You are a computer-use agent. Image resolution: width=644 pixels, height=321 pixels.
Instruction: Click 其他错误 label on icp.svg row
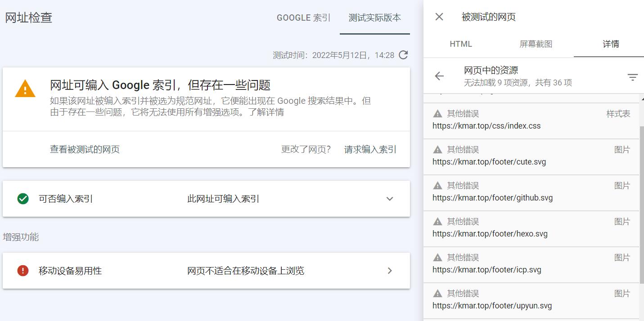[463, 258]
